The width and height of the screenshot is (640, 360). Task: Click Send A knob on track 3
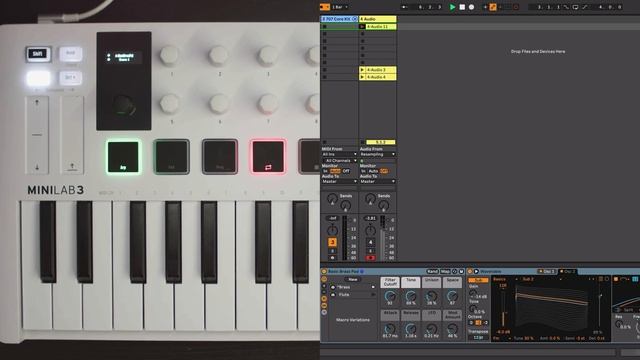click(x=332, y=199)
